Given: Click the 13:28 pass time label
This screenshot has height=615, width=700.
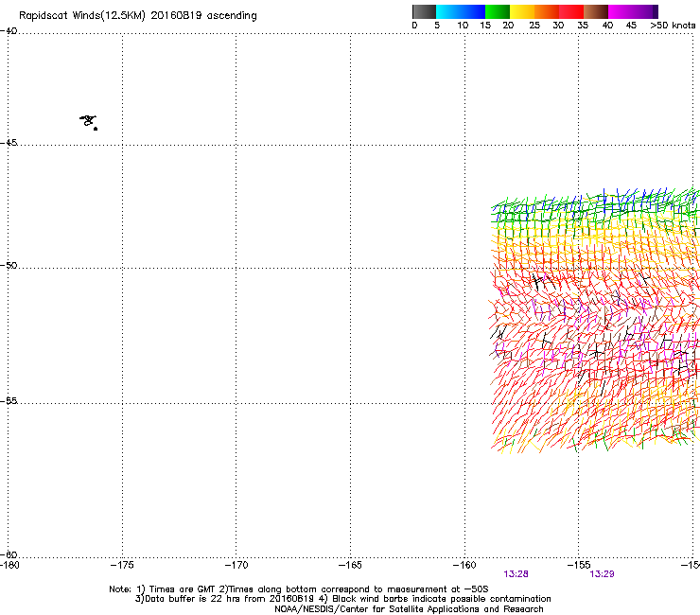Looking at the screenshot, I should click(x=516, y=574).
